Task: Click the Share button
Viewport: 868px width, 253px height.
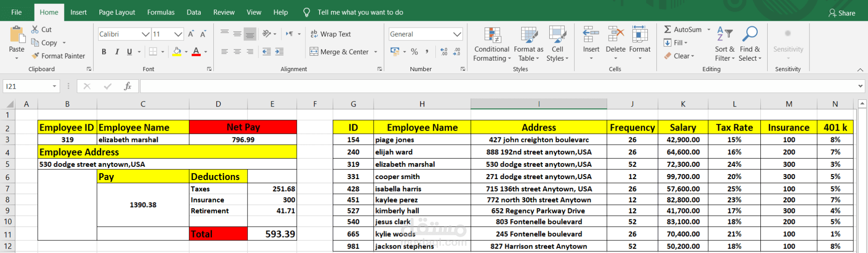Action: (842, 13)
